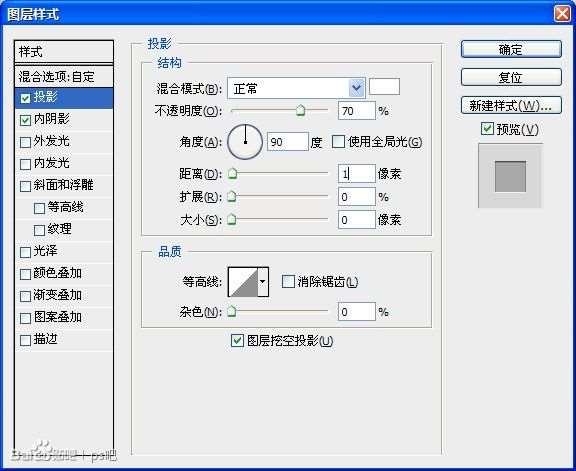Click 新建样式(W)... new style button
The image size is (576, 471).
click(511, 105)
